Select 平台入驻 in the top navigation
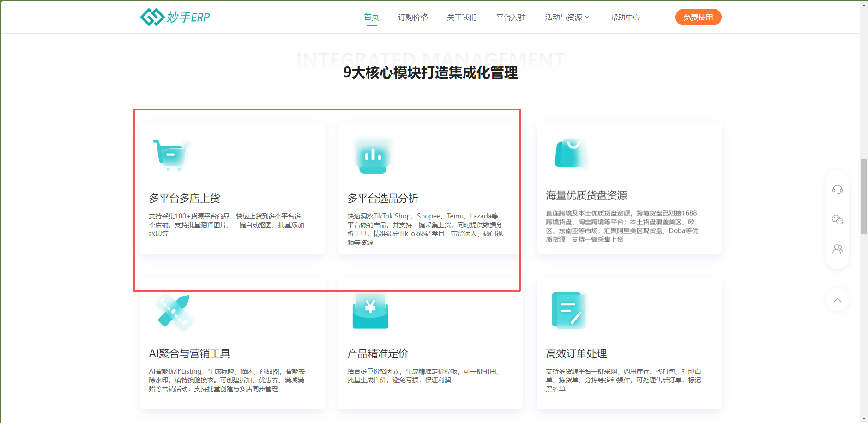Viewport: 868px width, 423px height. [x=511, y=18]
